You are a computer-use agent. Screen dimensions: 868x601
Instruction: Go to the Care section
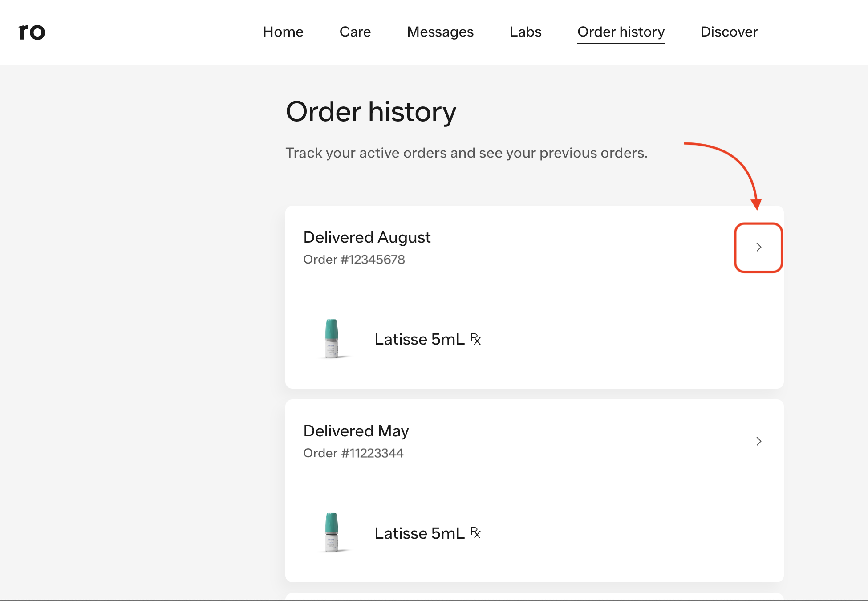point(355,32)
